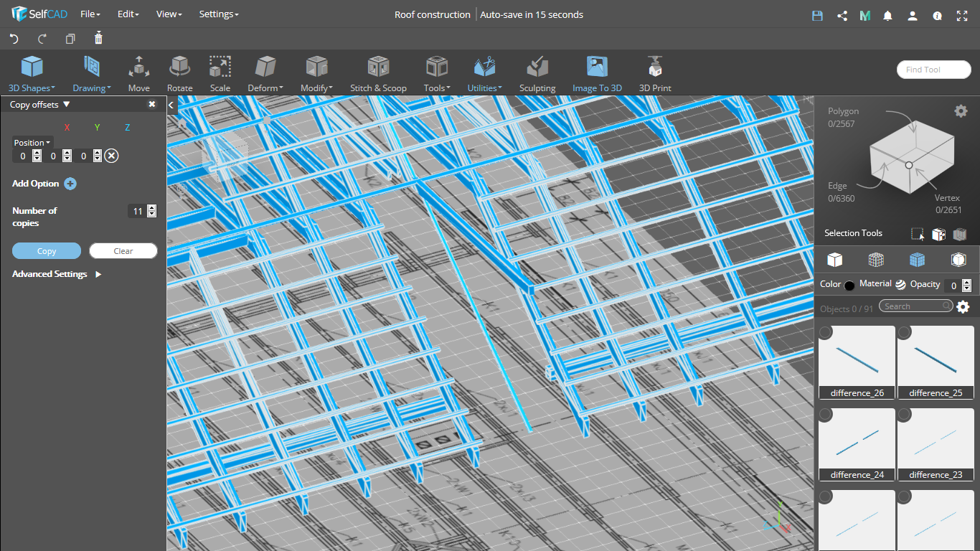This screenshot has height=551, width=980.
Task: Enable rectangle marquee selection tool
Action: [x=918, y=234]
